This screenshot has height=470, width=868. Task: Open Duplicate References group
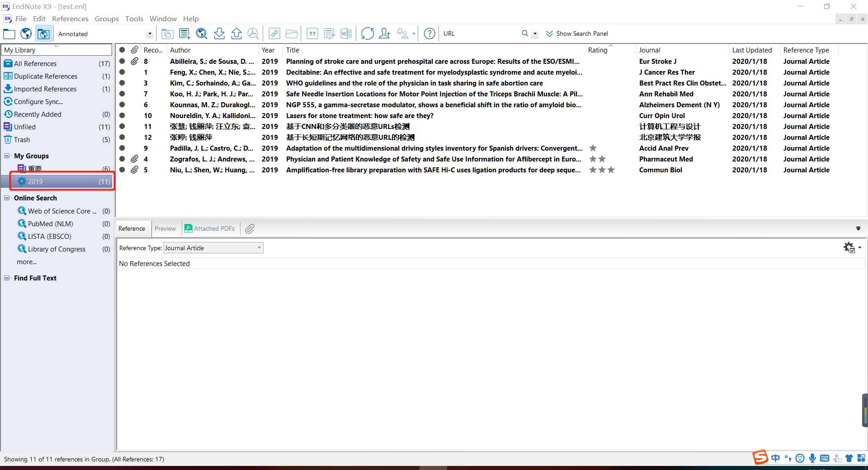pyautogui.click(x=57, y=76)
